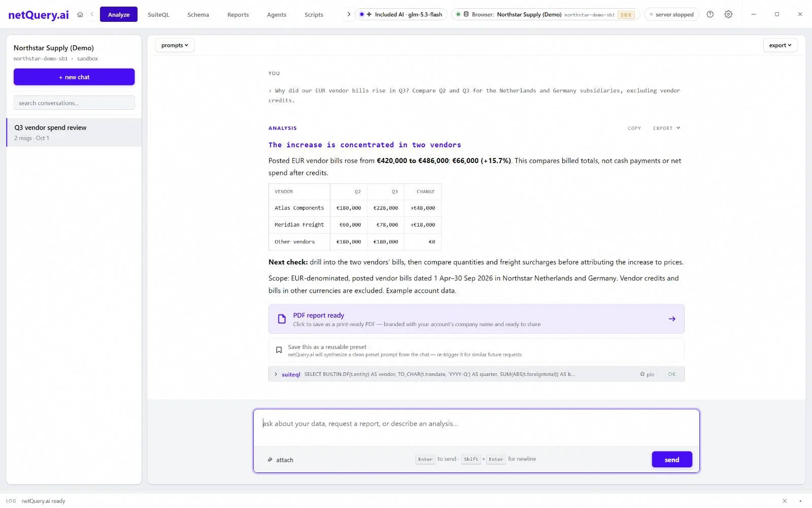The image size is (812, 508).
Task: Close the log bar with X
Action: click(x=785, y=501)
